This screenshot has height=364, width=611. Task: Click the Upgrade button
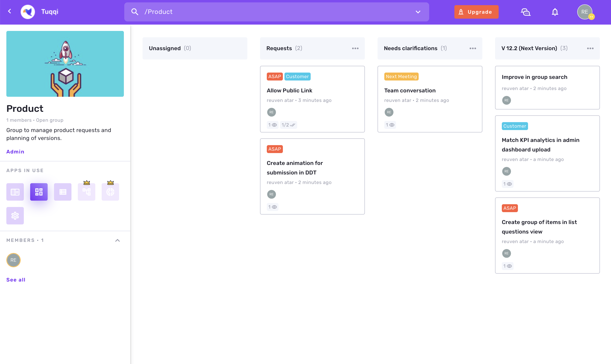[x=476, y=12]
